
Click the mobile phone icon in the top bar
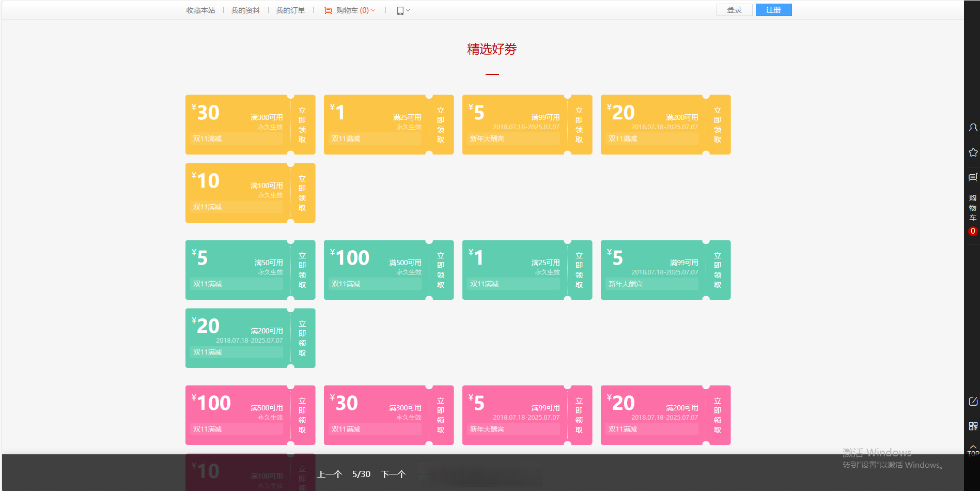pos(400,10)
